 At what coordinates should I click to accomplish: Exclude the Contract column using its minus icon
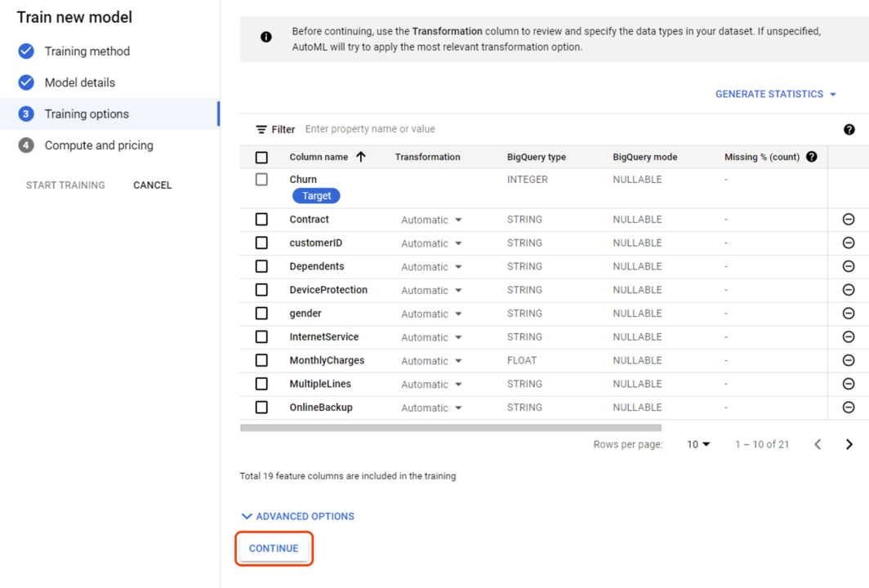[x=849, y=219]
